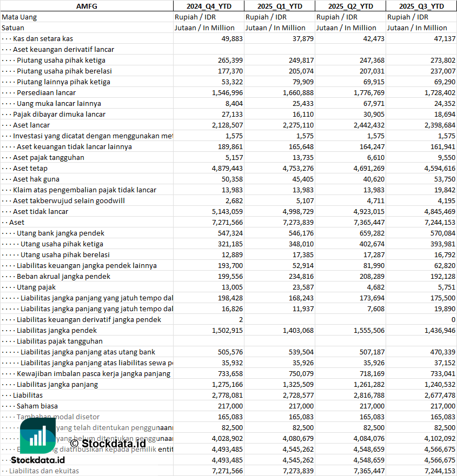This screenshot has width=457, height=476.
Task: Click Aset tidak lancar value 4,923,015
Action: 369,212
